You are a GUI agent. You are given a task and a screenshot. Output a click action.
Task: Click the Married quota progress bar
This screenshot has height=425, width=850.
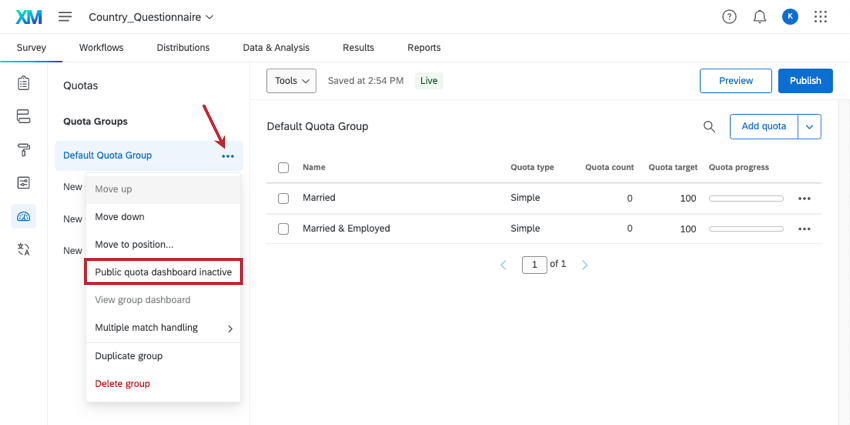[x=746, y=199]
